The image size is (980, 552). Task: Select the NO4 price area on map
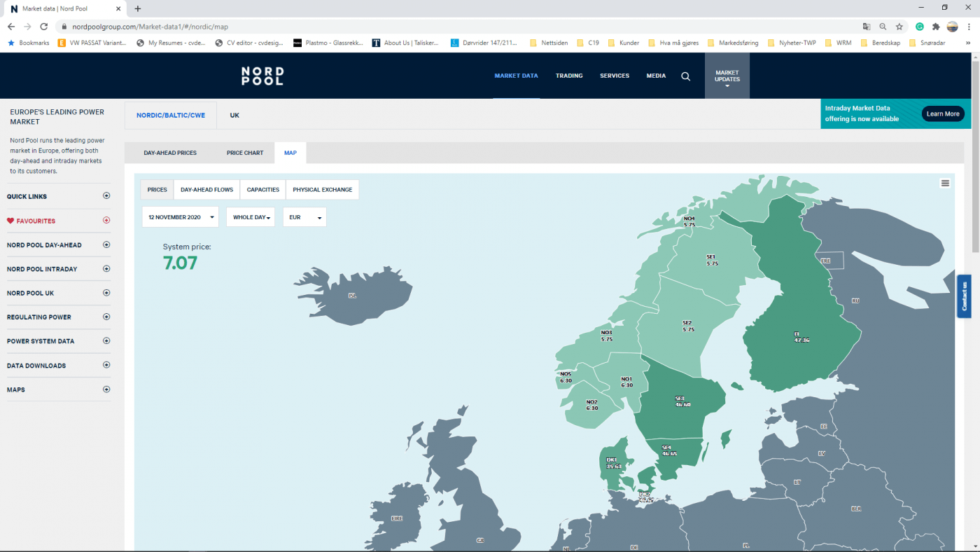coord(689,221)
